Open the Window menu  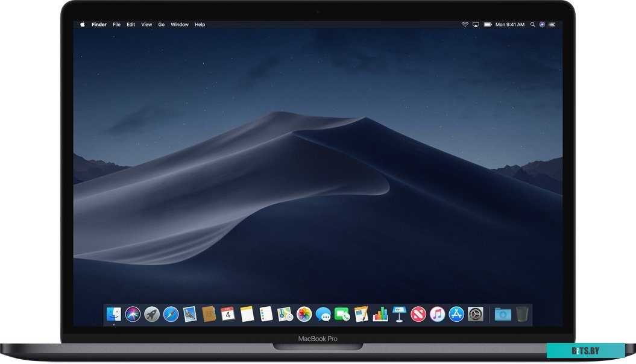point(179,24)
